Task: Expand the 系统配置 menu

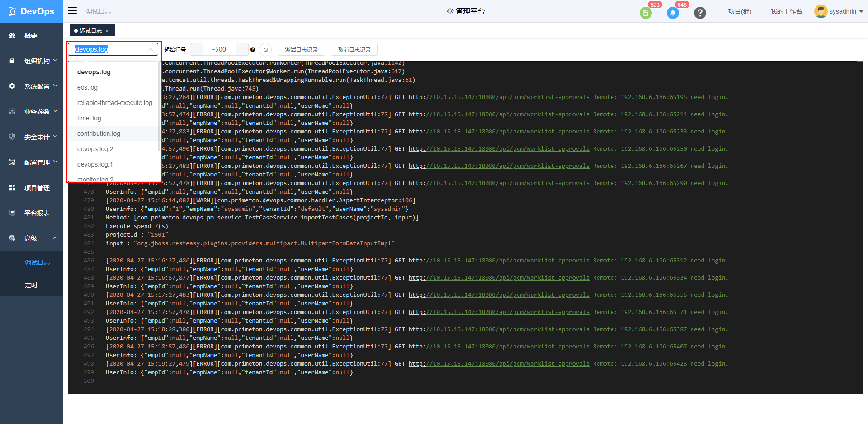Action: [55, 85]
